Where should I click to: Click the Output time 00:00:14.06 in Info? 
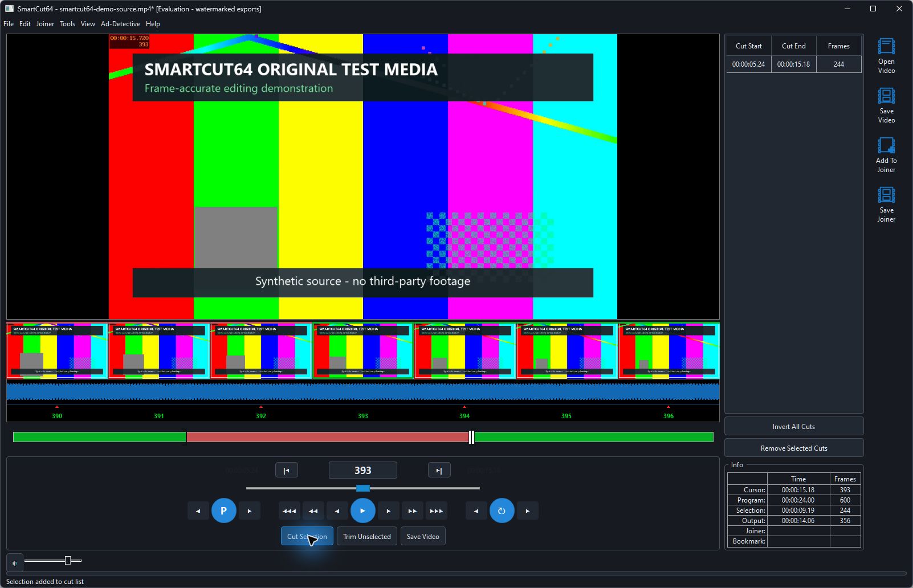798,521
